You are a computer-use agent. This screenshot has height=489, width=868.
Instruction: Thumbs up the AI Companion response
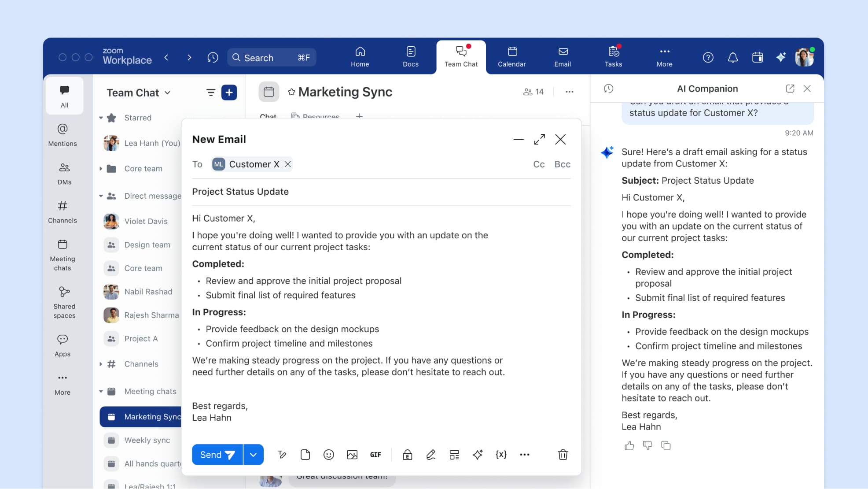click(x=629, y=446)
